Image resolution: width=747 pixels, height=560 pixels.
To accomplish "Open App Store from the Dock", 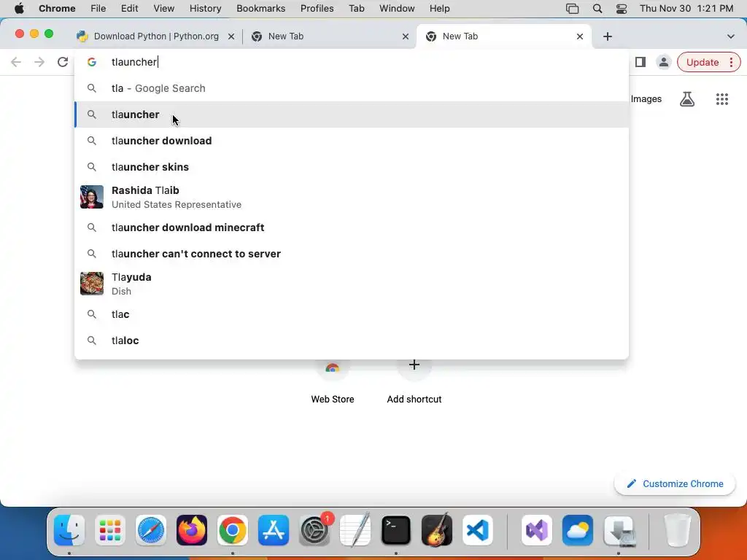I will coord(274,530).
